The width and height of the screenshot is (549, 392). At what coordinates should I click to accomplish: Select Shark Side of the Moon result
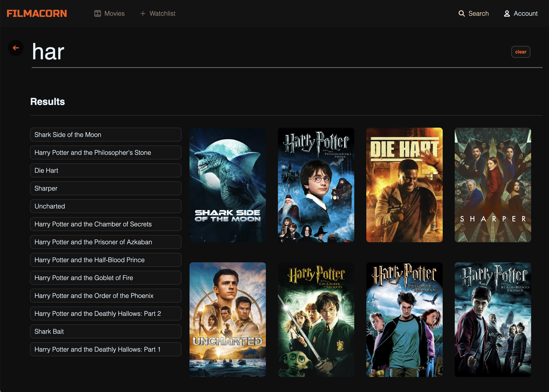(x=105, y=135)
